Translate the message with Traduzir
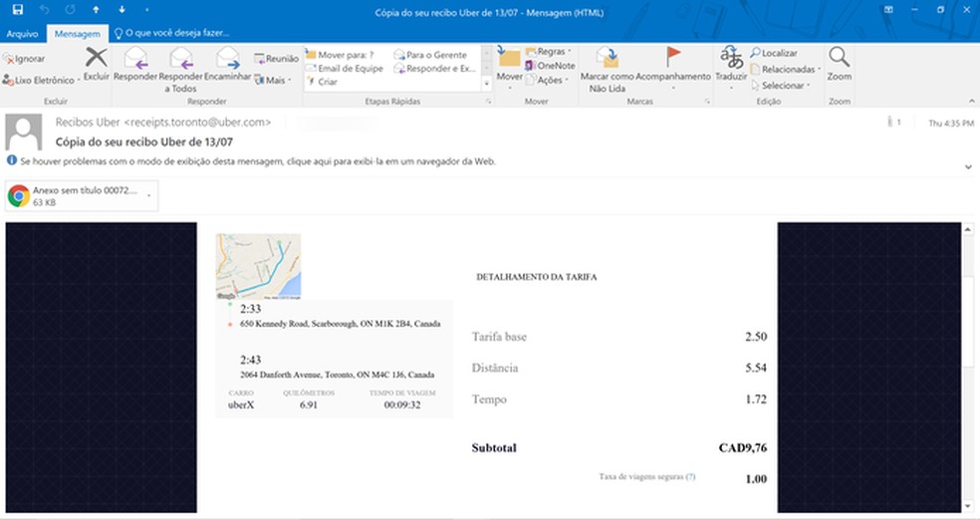This screenshot has height=520, width=980. 731,68
